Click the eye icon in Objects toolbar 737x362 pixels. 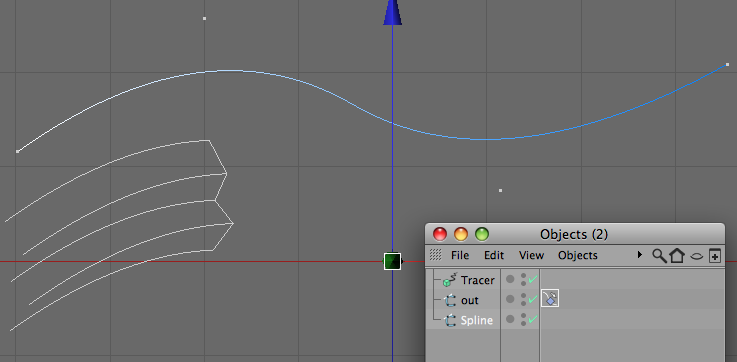click(x=697, y=256)
